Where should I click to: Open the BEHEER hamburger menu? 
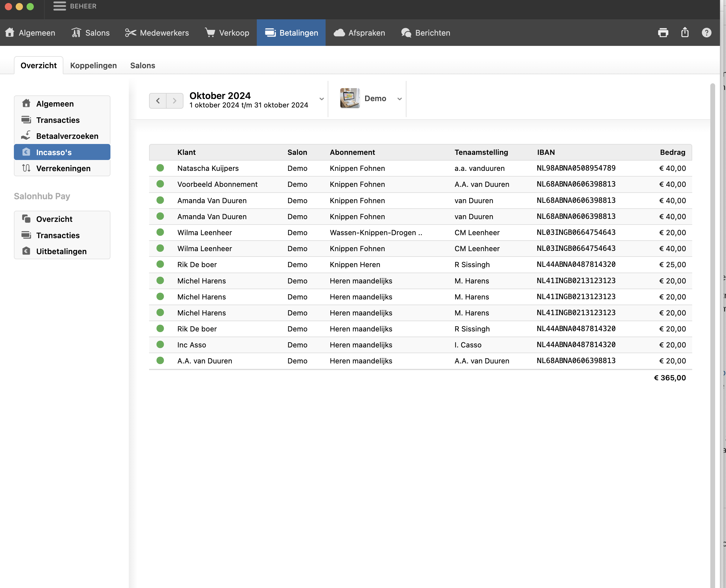pyautogui.click(x=60, y=6)
